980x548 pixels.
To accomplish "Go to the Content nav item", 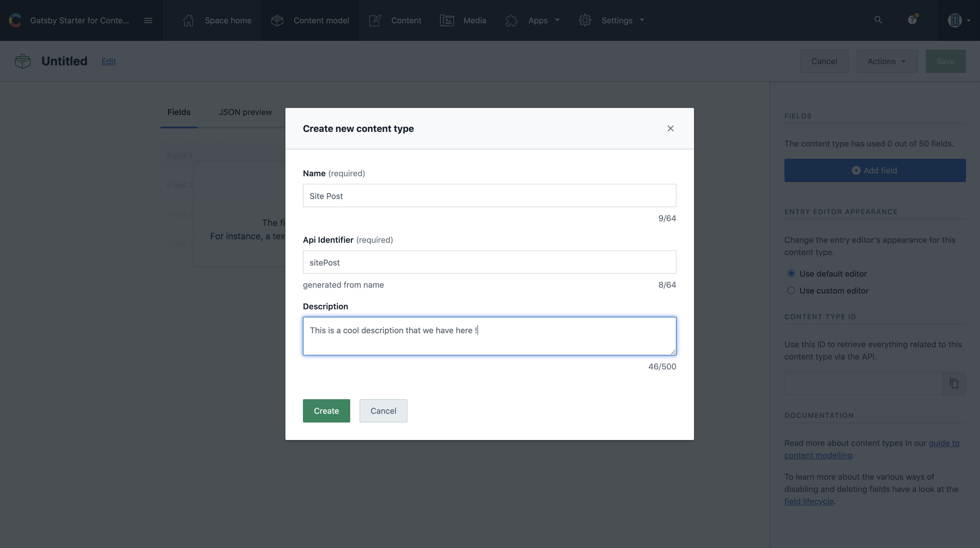I will point(395,20).
